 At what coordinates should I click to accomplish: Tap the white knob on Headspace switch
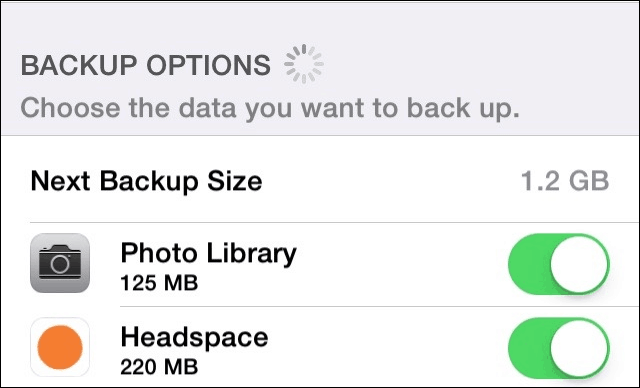(x=579, y=348)
